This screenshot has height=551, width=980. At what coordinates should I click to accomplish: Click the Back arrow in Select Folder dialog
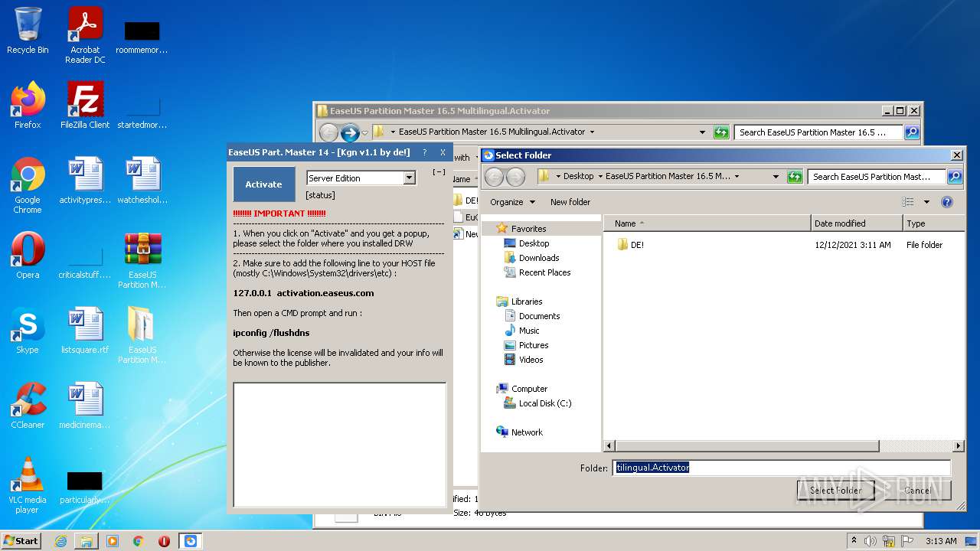pyautogui.click(x=495, y=177)
